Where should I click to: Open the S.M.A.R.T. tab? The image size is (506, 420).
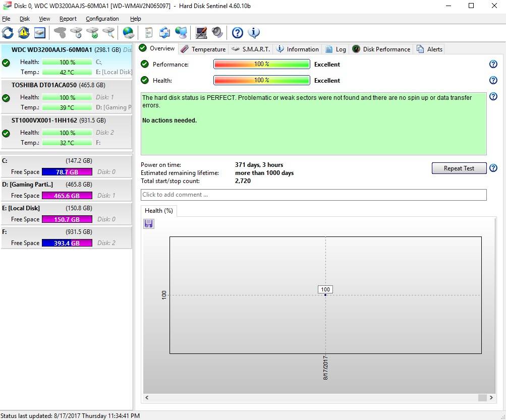point(251,49)
